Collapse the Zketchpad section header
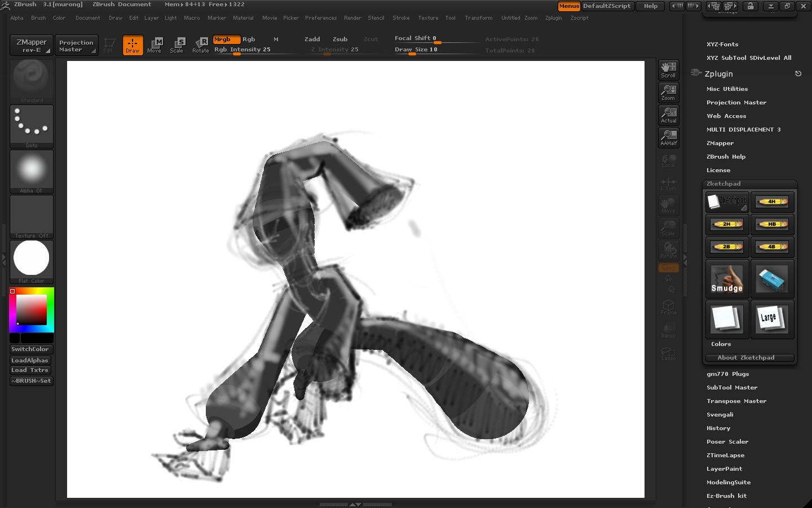812x508 pixels. [x=723, y=184]
